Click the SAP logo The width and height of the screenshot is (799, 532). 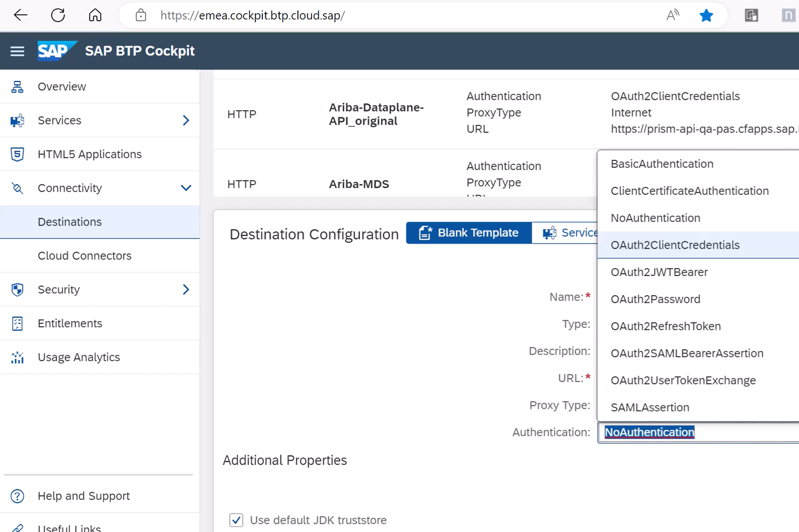(56, 51)
